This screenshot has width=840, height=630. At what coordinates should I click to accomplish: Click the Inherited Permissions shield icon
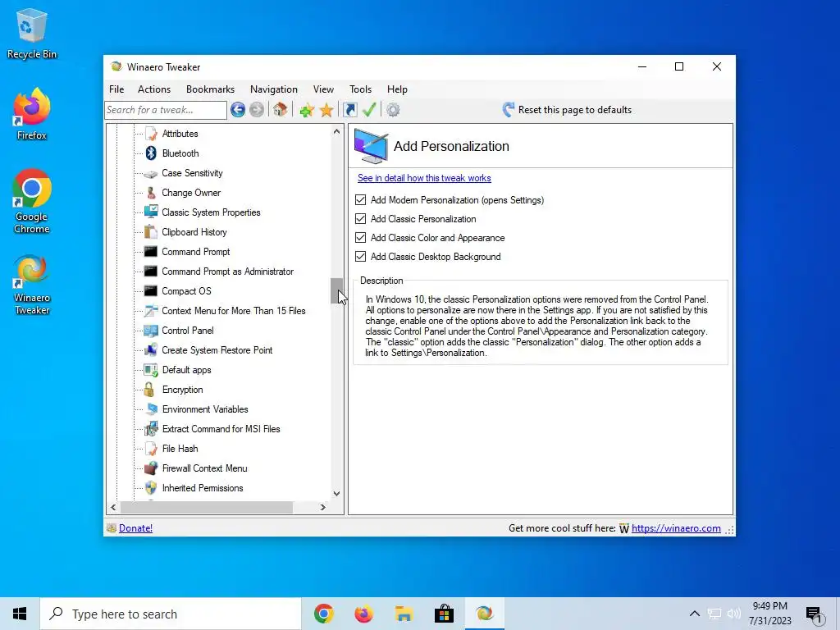(151, 488)
